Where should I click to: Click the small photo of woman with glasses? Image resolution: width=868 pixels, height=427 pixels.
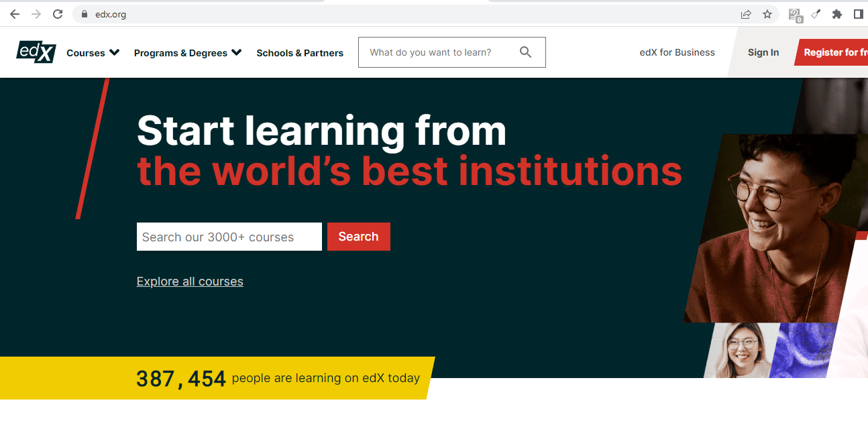[741, 350]
